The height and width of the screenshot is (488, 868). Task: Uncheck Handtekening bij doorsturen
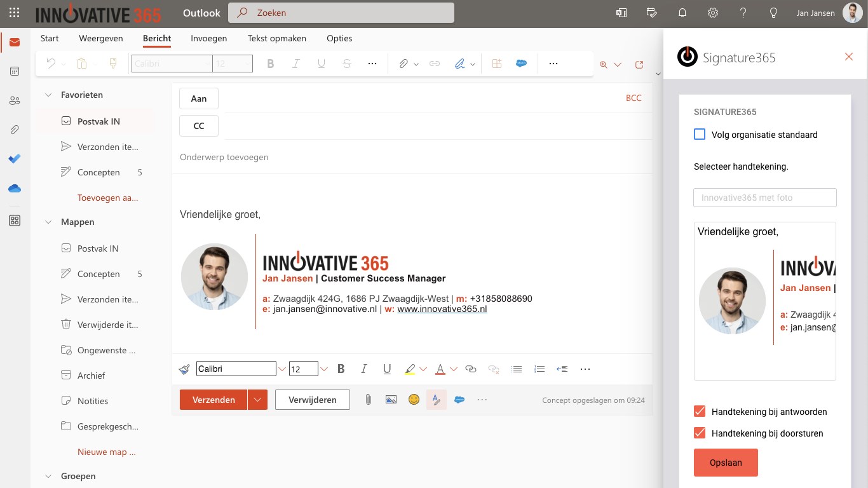[x=700, y=433]
